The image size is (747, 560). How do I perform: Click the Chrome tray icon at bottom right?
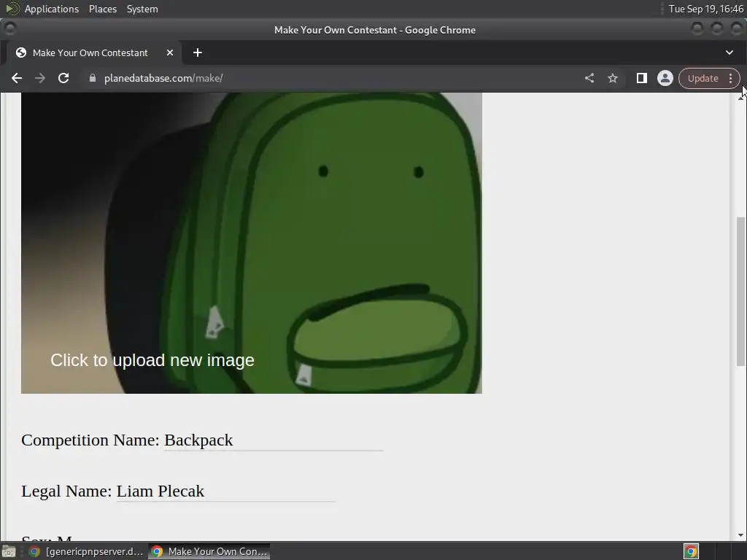click(x=692, y=551)
